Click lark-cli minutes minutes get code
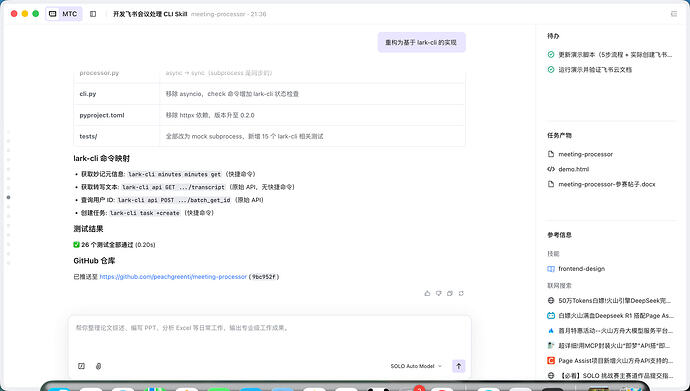 (x=174, y=174)
